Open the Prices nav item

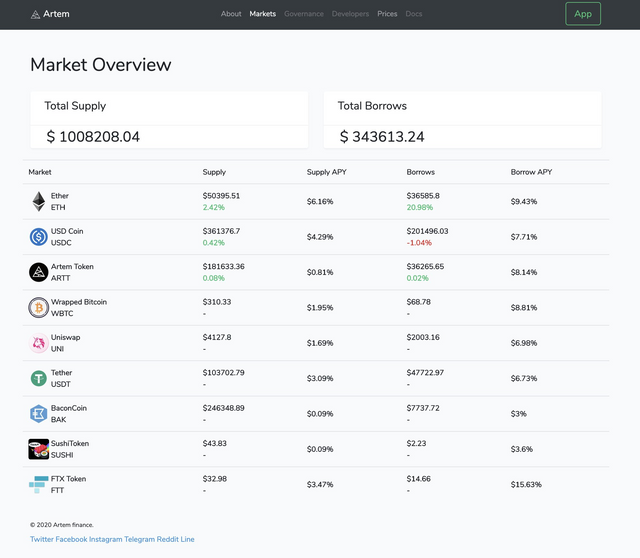click(x=387, y=14)
